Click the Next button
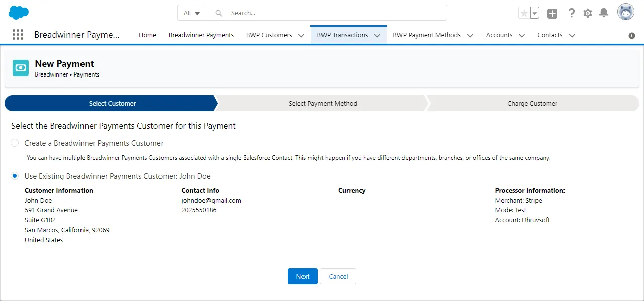 tap(303, 276)
